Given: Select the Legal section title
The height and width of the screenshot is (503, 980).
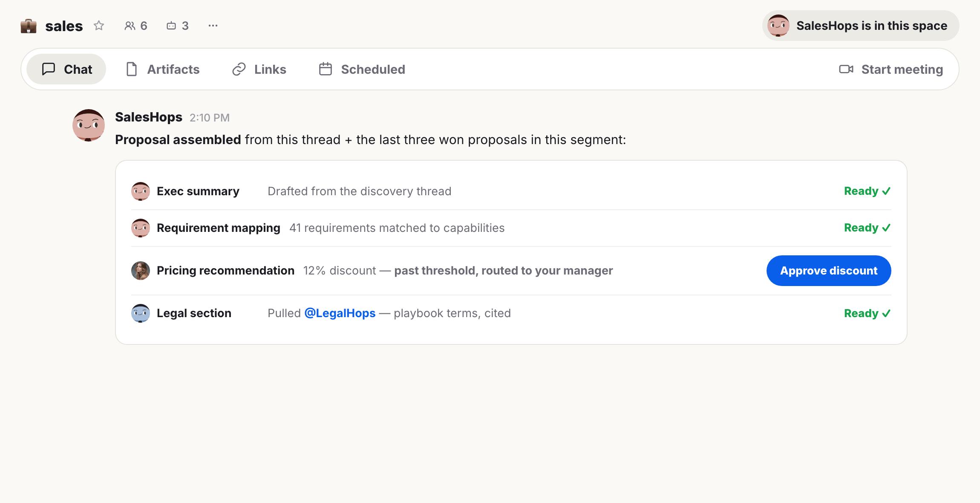Looking at the screenshot, I should click(194, 313).
